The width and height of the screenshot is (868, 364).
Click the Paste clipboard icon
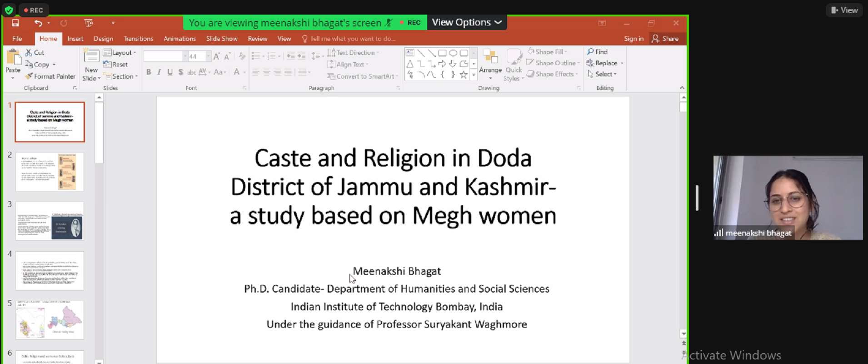click(13, 58)
